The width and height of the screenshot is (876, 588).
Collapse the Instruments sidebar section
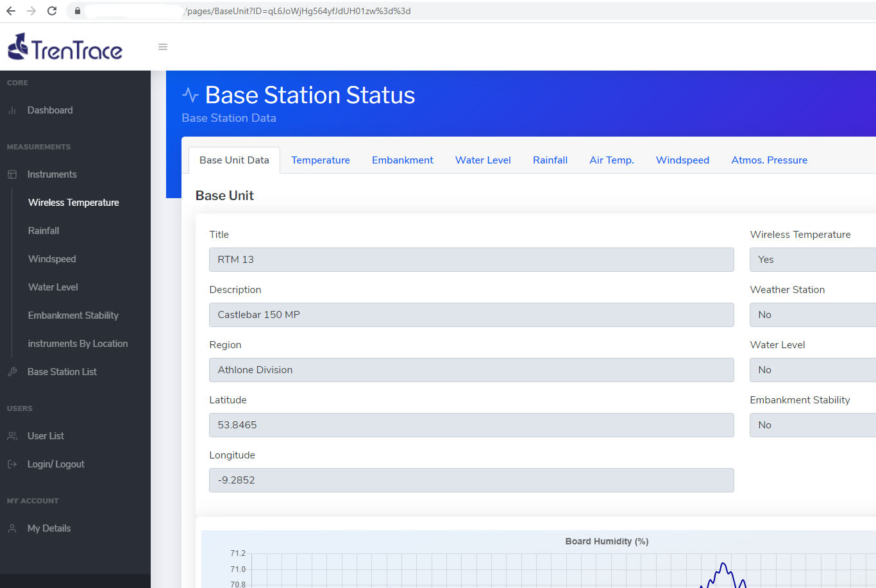point(52,174)
